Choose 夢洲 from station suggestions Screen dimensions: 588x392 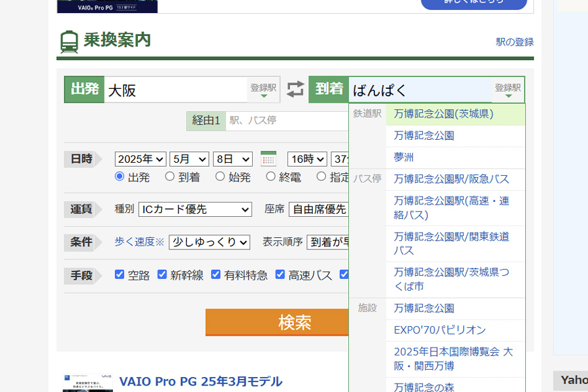pyautogui.click(x=404, y=157)
